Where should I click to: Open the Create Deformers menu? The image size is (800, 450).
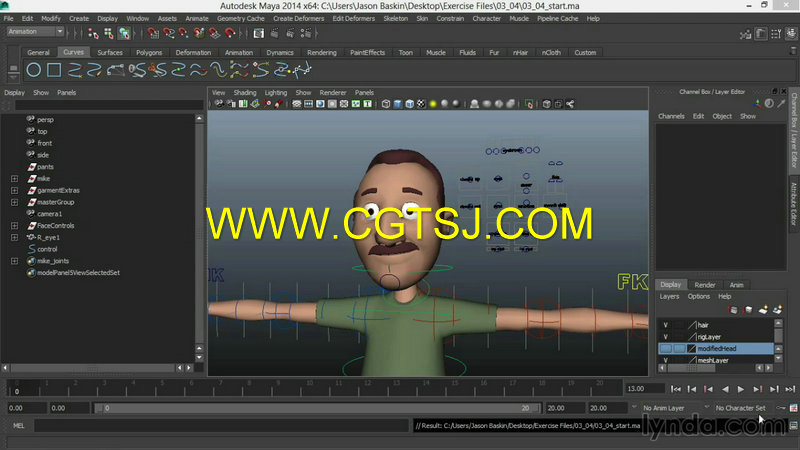[298, 18]
